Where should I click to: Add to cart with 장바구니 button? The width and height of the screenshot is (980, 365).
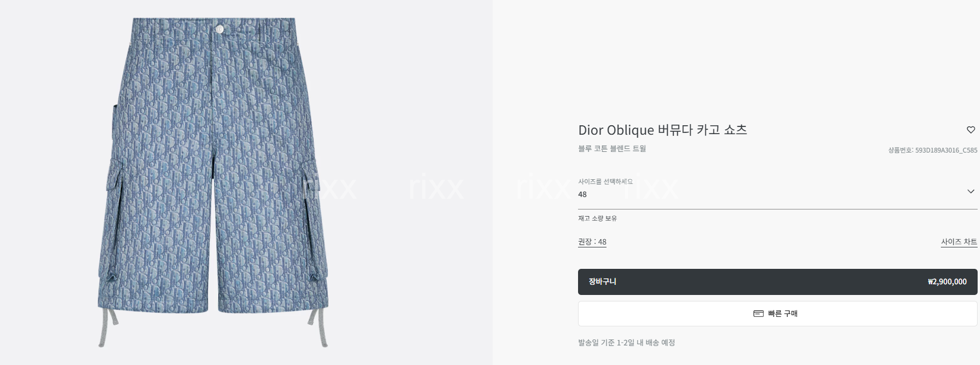(778, 282)
